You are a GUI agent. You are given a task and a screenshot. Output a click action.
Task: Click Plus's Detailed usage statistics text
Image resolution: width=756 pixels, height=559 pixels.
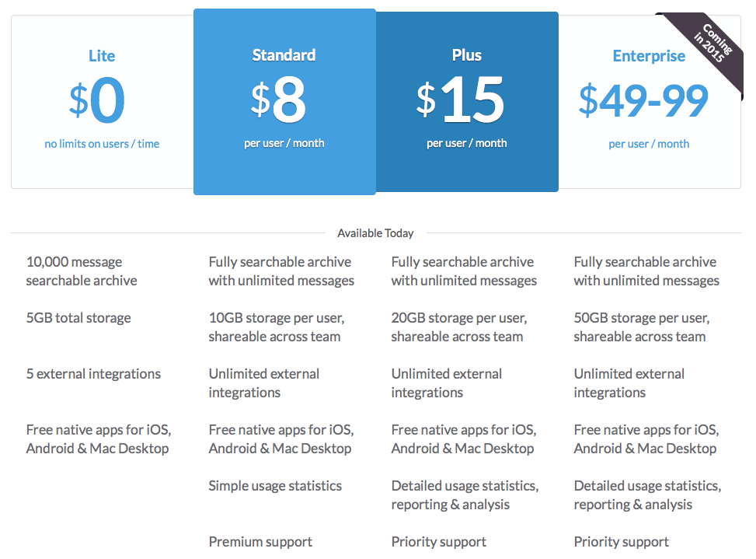tap(465, 495)
